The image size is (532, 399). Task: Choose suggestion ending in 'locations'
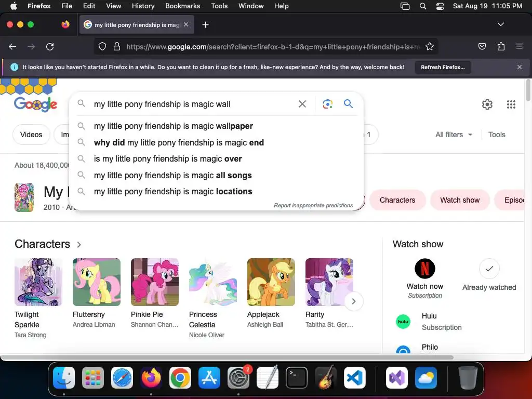pyautogui.click(x=216, y=191)
